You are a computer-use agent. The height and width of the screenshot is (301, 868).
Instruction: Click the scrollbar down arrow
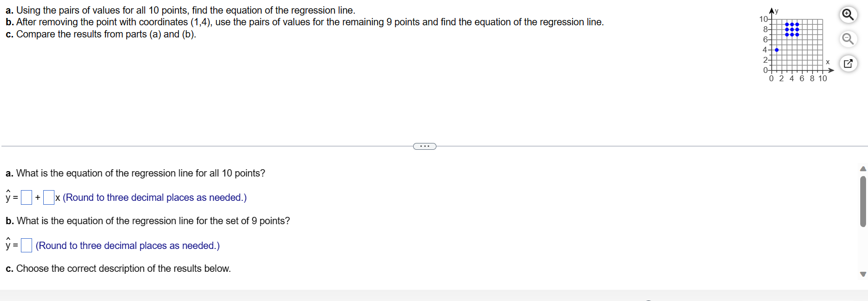[x=862, y=274]
